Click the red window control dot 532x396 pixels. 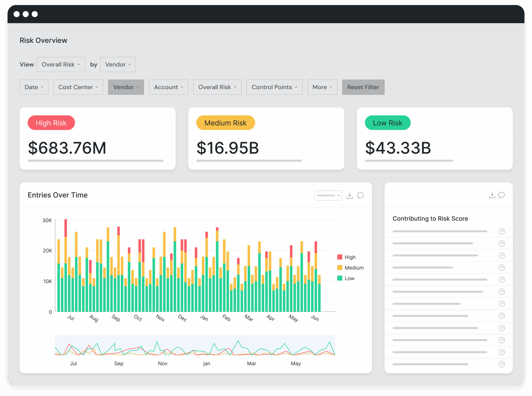tap(16, 14)
